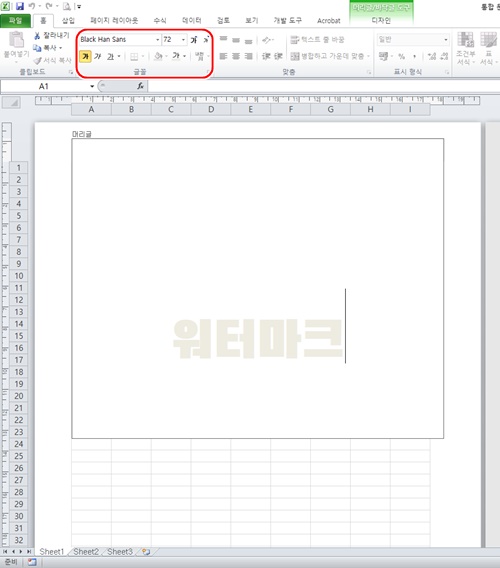Toggle Italic (slanted 가) formatting
The width and height of the screenshot is (500, 568).
pos(97,57)
